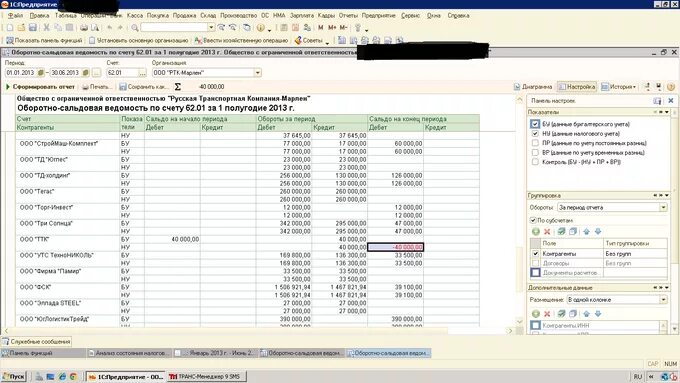Enable ВР (данные по учету временных разниц) checkbox
Screen dimensions: 680x383
pyautogui.click(x=535, y=153)
